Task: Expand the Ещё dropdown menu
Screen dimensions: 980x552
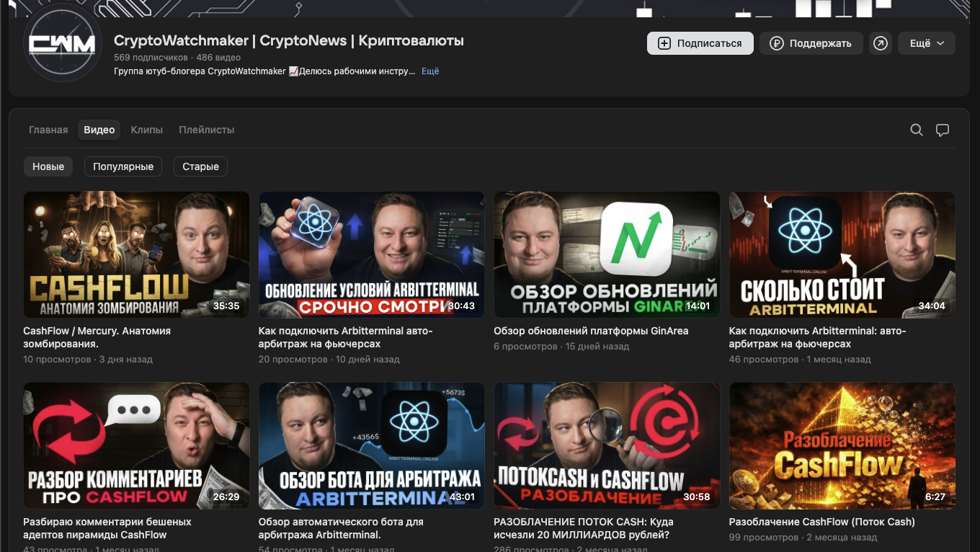Action: tap(927, 43)
